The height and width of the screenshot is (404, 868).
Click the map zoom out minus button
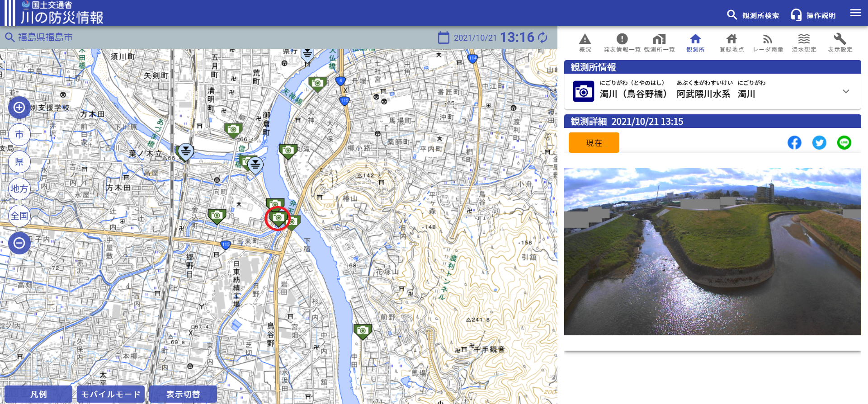coord(19,243)
